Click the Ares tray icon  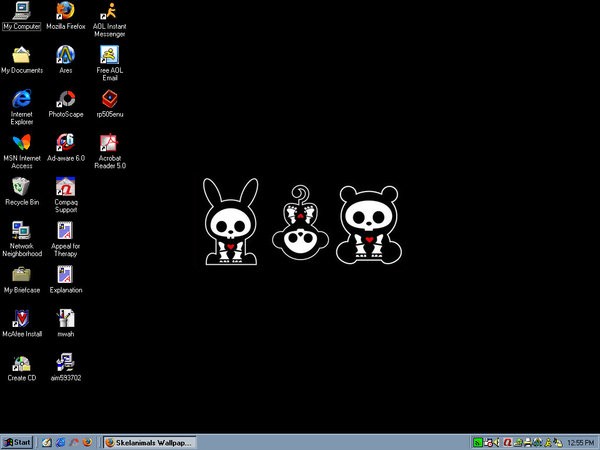tap(538, 442)
